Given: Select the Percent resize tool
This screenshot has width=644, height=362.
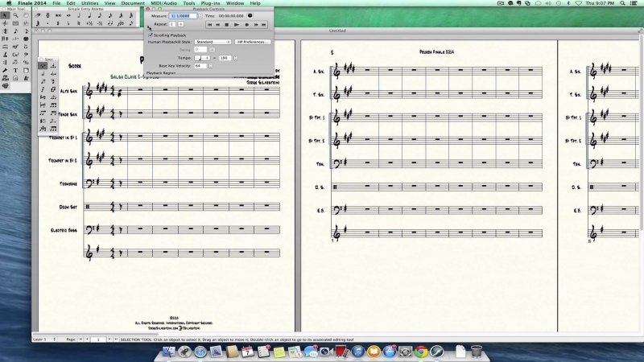Looking at the screenshot, I should click(26, 63).
